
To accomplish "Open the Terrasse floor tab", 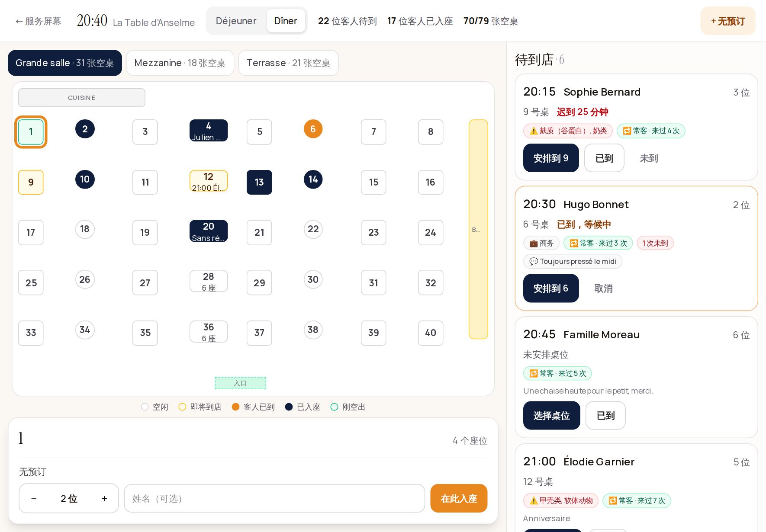I will pyautogui.click(x=288, y=63).
